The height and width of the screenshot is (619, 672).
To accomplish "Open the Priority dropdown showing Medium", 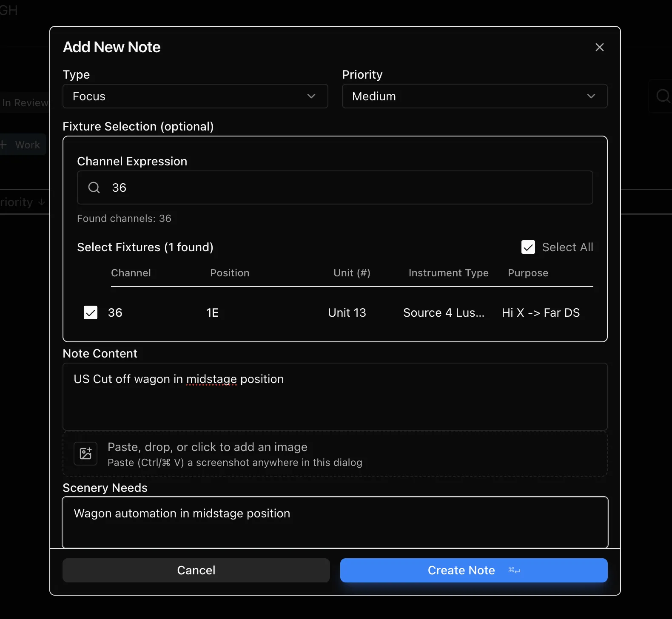I will click(475, 96).
